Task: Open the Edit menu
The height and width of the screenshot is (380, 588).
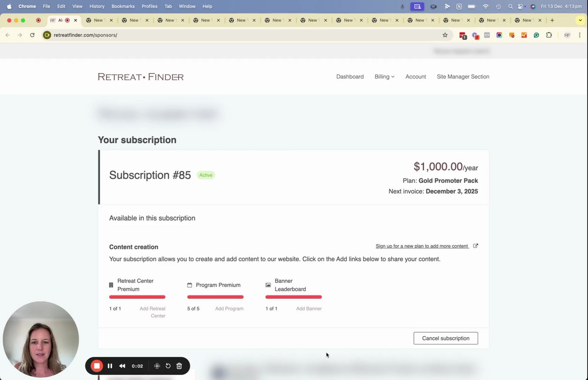Action: pos(61,6)
